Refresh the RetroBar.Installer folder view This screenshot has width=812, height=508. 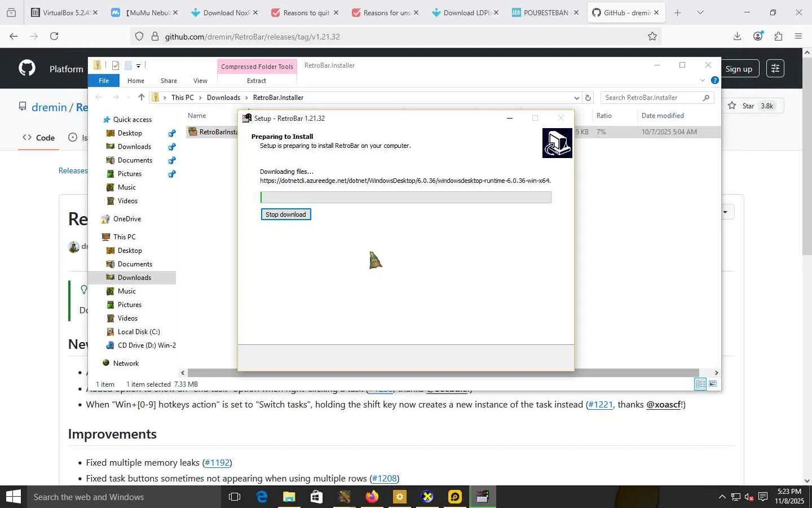[588, 98]
